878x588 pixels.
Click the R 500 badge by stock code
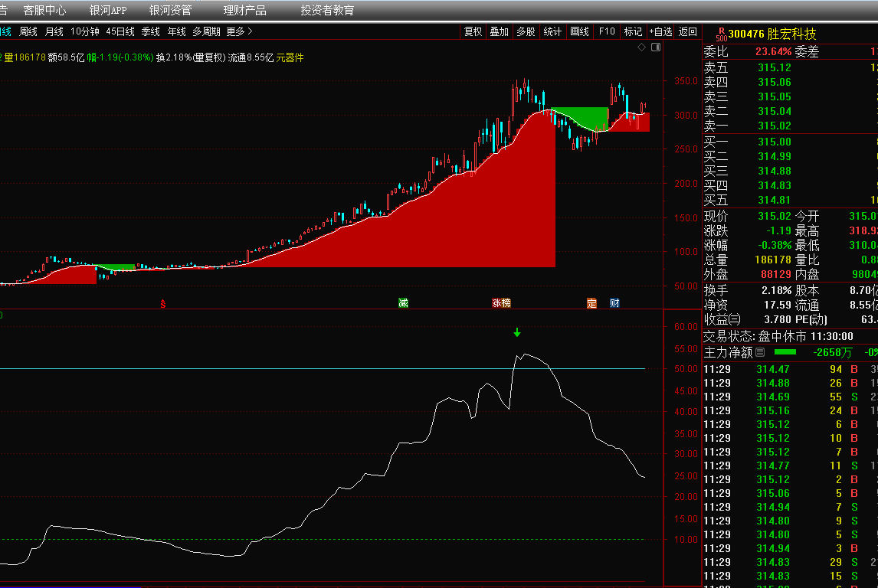point(721,34)
